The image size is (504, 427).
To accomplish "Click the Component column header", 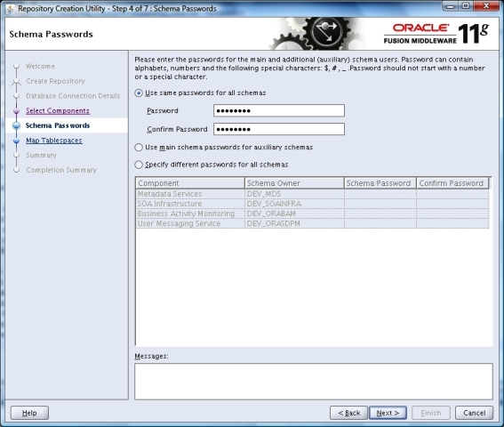I will (x=190, y=183).
